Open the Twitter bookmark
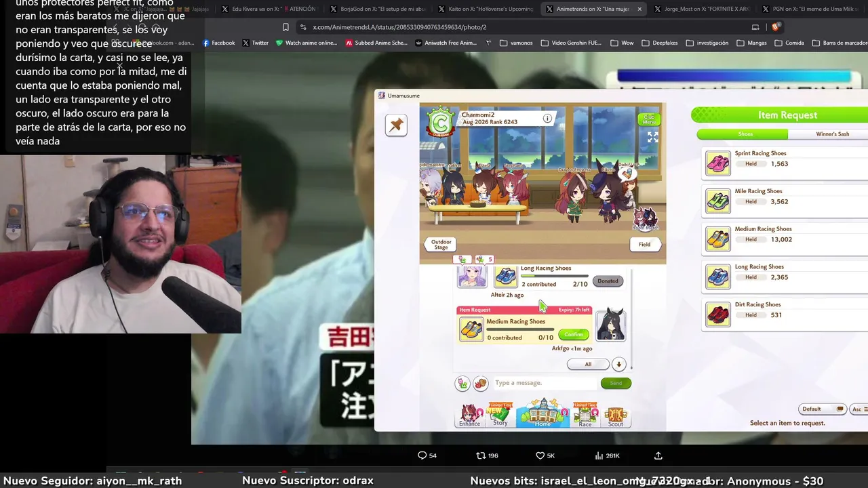This screenshot has width=868, height=488. click(255, 43)
